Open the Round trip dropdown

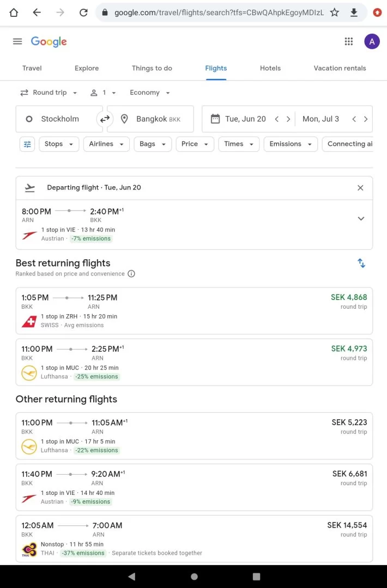(x=49, y=93)
